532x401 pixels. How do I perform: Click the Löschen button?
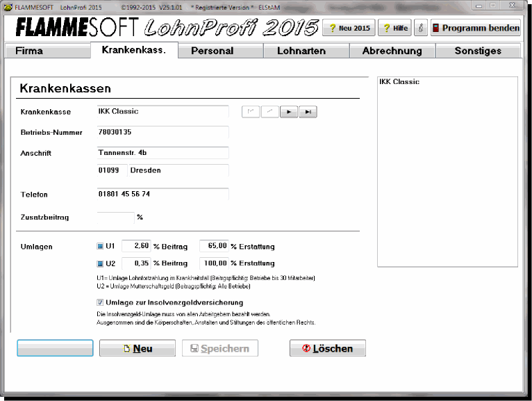coord(328,348)
